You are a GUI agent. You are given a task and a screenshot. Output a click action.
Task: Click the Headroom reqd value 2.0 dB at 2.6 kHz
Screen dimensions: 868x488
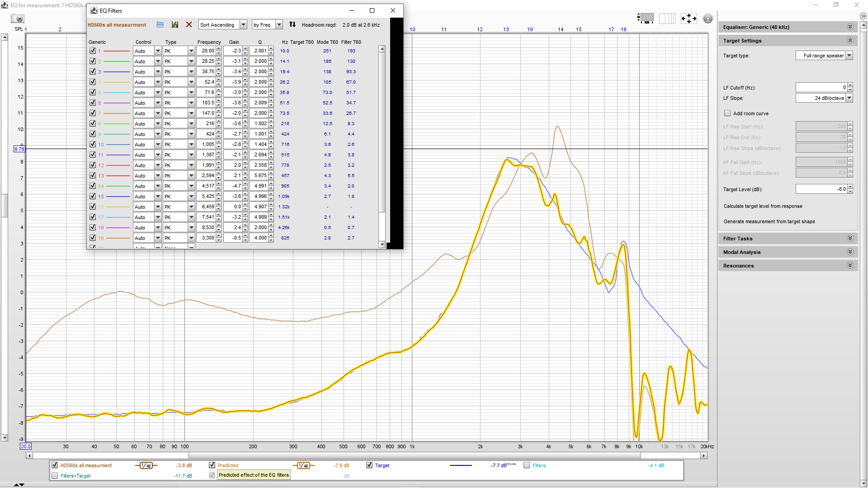[x=361, y=25]
